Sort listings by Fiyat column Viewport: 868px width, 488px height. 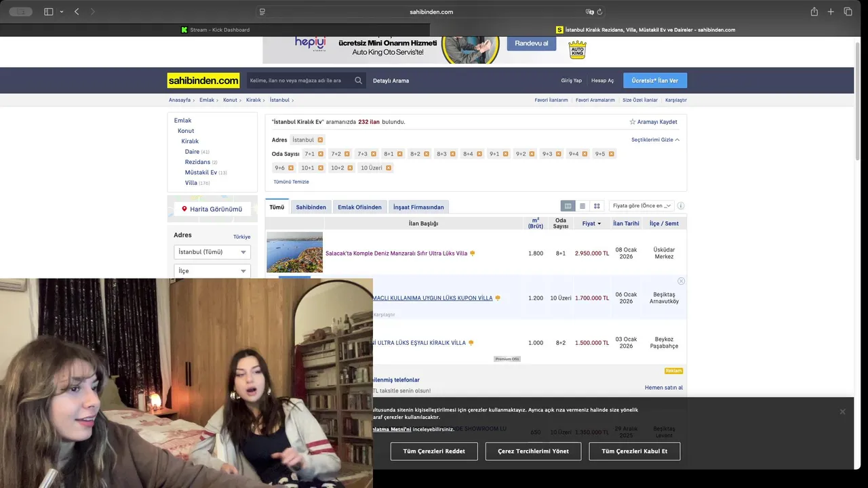[591, 224]
